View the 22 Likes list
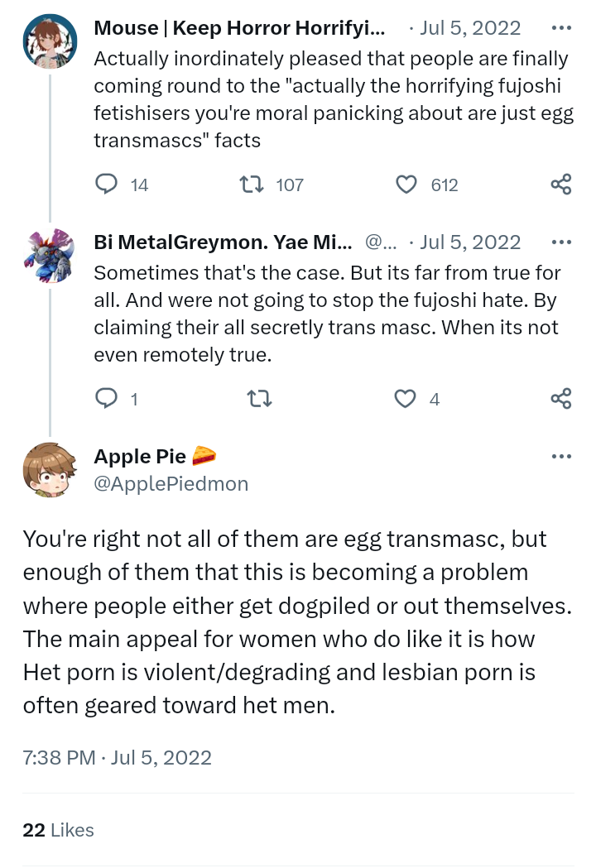The image size is (596, 868). (x=59, y=830)
